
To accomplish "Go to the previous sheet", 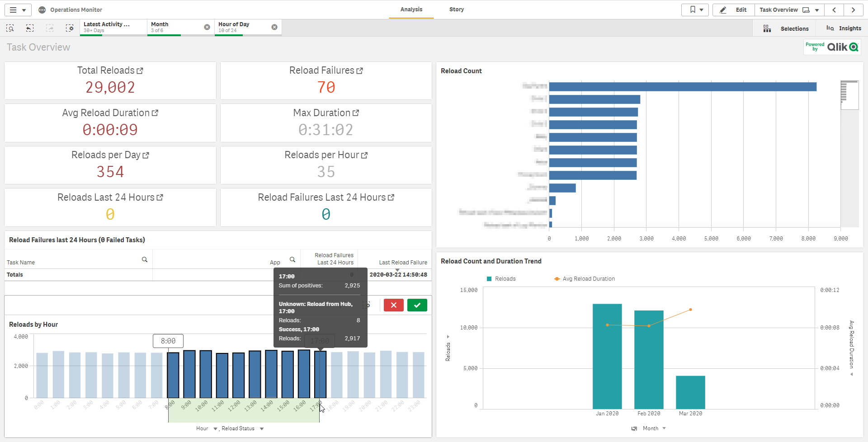I will [x=834, y=10].
